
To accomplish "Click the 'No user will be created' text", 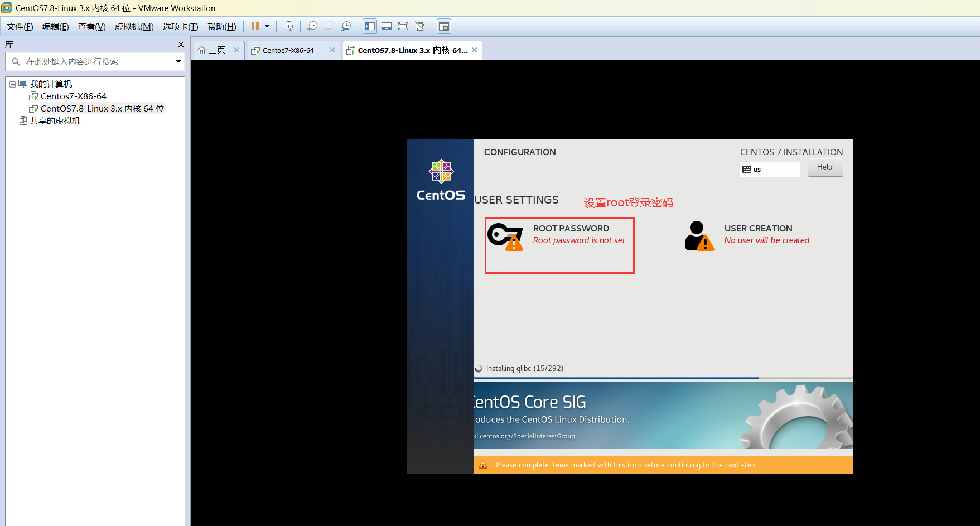I will [767, 240].
